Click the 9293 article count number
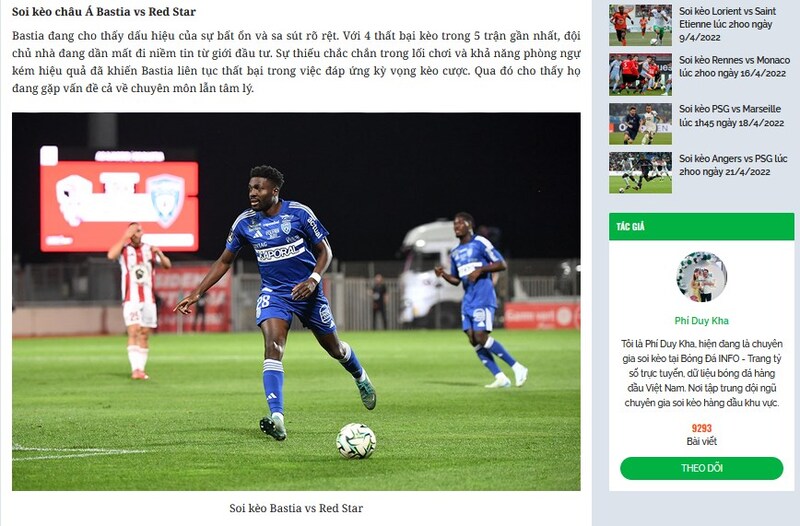This screenshot has width=800, height=526. click(702, 429)
